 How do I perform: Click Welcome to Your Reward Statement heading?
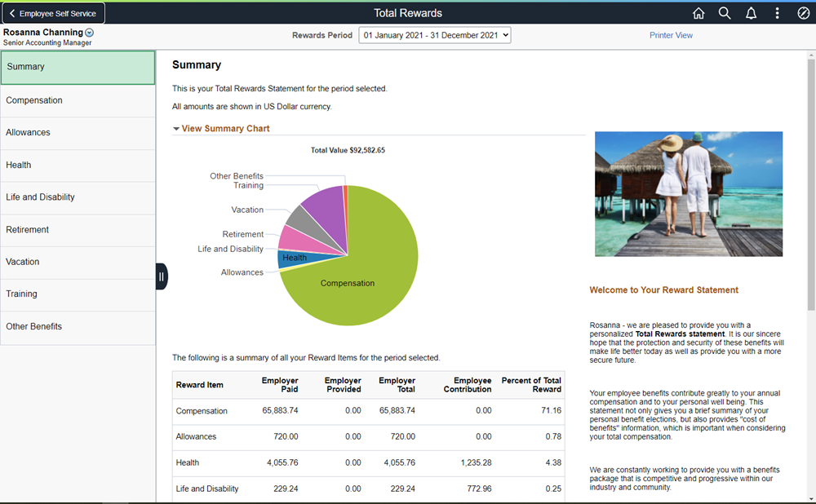tap(663, 290)
